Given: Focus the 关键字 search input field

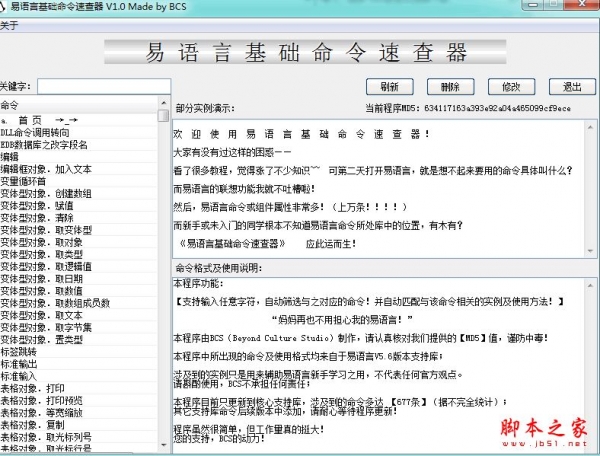Looking at the screenshot, I should 101,87.
